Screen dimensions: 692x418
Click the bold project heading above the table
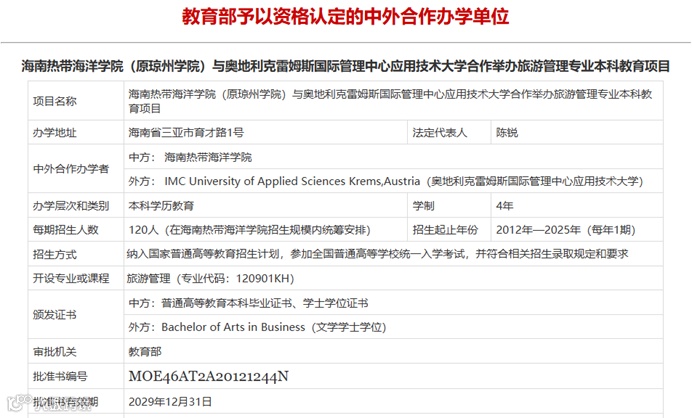pos(346,66)
